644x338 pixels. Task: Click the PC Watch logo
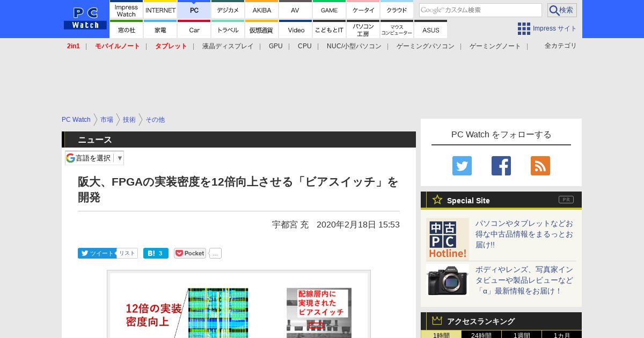click(85, 19)
